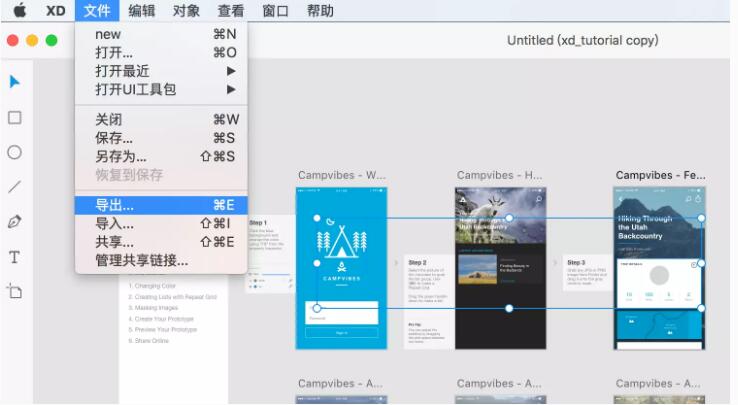
Task: Choose 保存... from the menu
Action: (161, 138)
